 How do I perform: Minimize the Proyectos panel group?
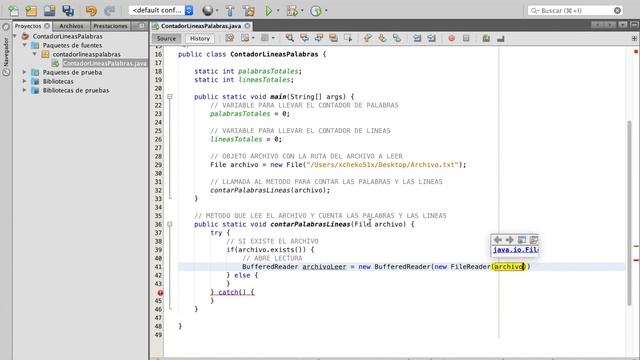[x=141, y=26]
